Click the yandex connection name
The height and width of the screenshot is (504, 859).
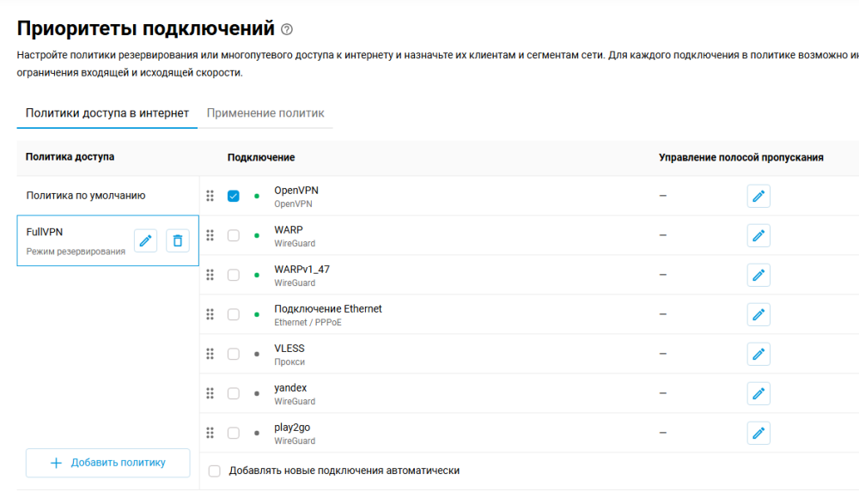click(290, 388)
